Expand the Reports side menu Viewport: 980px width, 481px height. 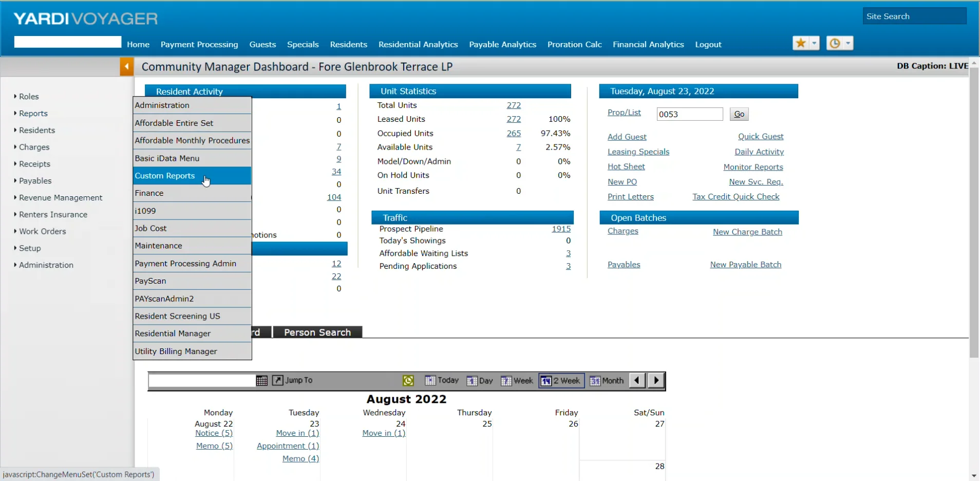(x=33, y=114)
